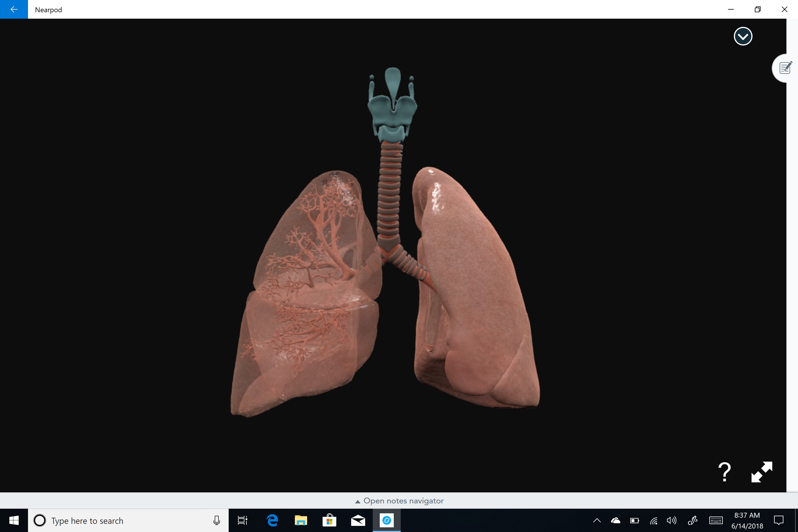Click the blue back arrow button
This screenshot has height=532, width=798.
14,10
